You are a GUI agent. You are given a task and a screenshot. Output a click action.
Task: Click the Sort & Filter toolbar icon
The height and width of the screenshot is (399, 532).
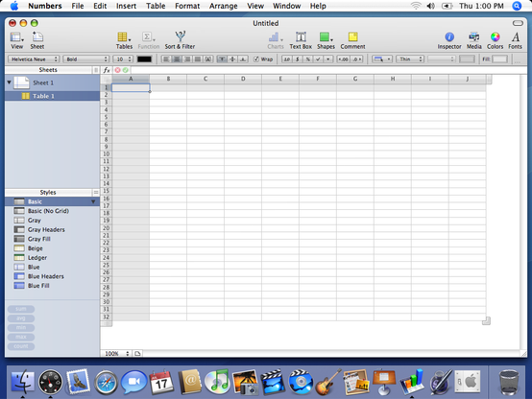point(180,40)
